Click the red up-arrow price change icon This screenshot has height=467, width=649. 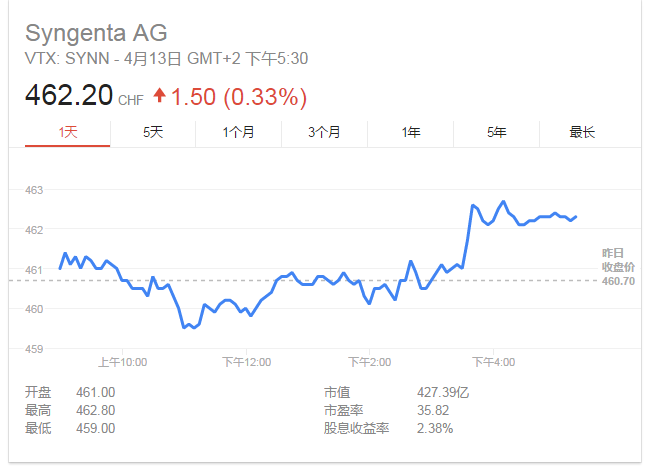[159, 96]
